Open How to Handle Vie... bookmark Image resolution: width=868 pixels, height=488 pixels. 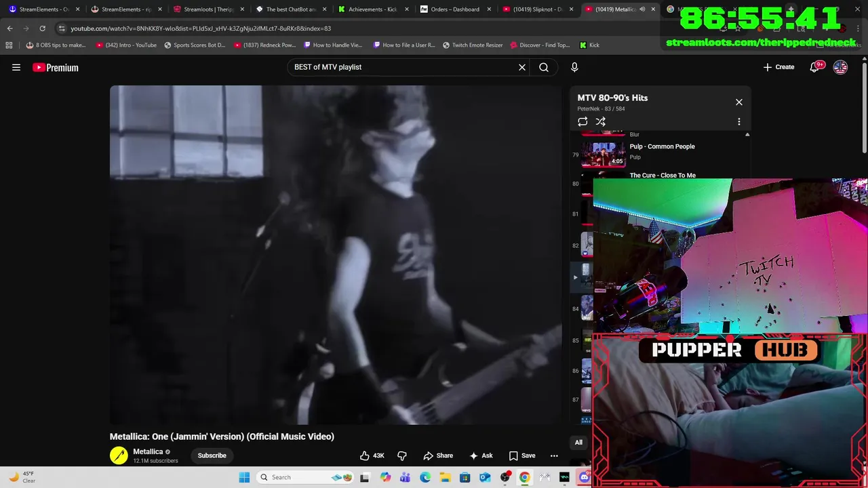[333, 45]
